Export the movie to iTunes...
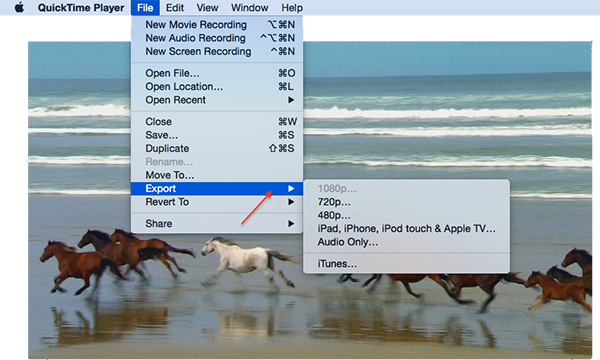The height and width of the screenshot is (360, 600). [x=406, y=264]
